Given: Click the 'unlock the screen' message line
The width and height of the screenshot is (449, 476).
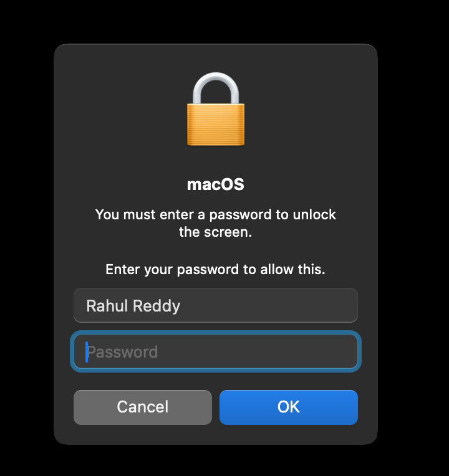Looking at the screenshot, I should 215,232.
